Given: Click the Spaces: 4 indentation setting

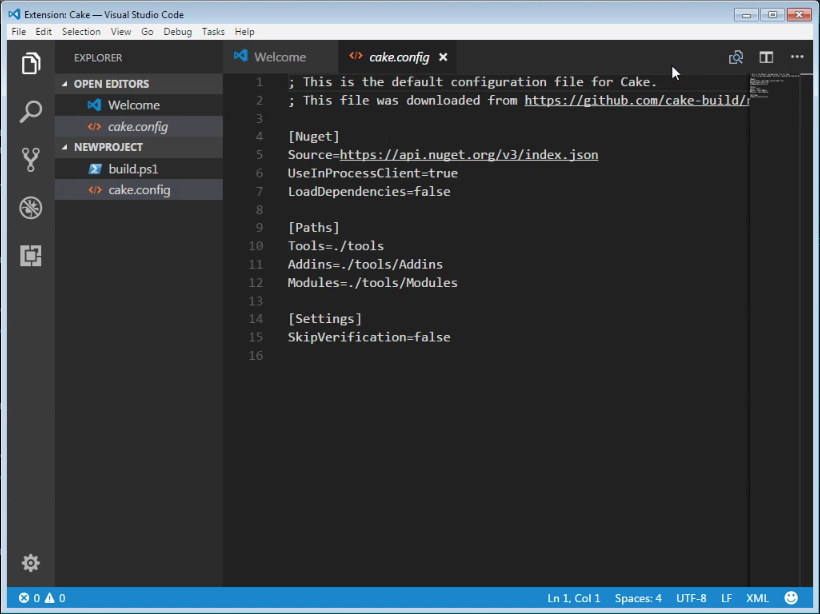Looking at the screenshot, I should (638, 598).
